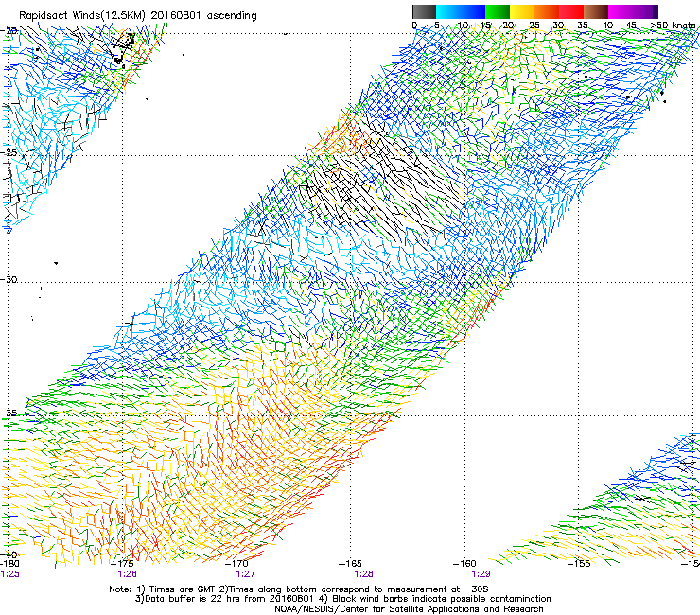Click the '>50 knots' legend label

pos(673,25)
